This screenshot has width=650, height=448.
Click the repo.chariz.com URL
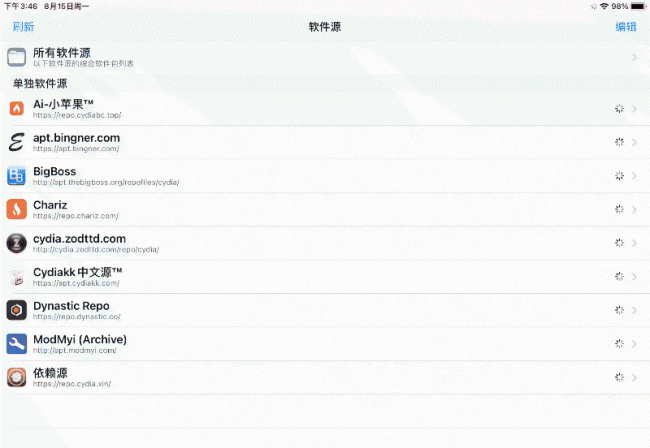click(76, 216)
